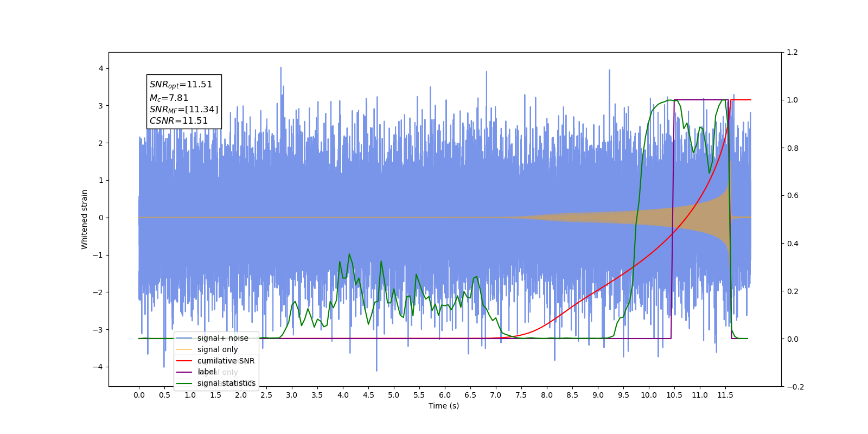Click x-axis tick label 0.0
Screen dimensions: 868x434
pos(139,395)
